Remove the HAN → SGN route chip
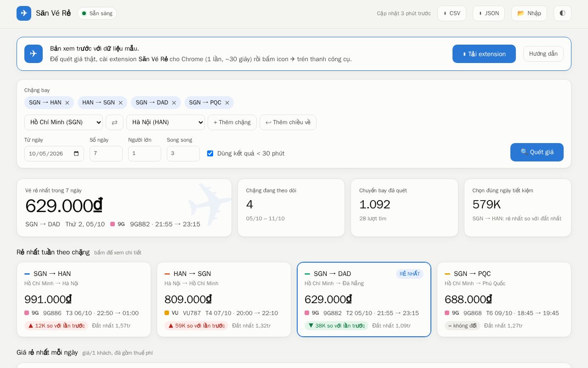Screen dimensions: 588x368 click(121, 103)
